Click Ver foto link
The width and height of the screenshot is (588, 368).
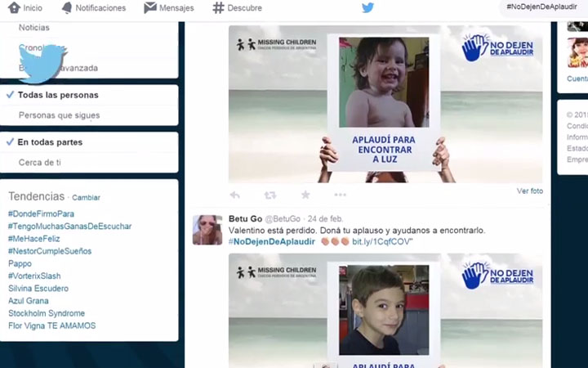coord(529,191)
